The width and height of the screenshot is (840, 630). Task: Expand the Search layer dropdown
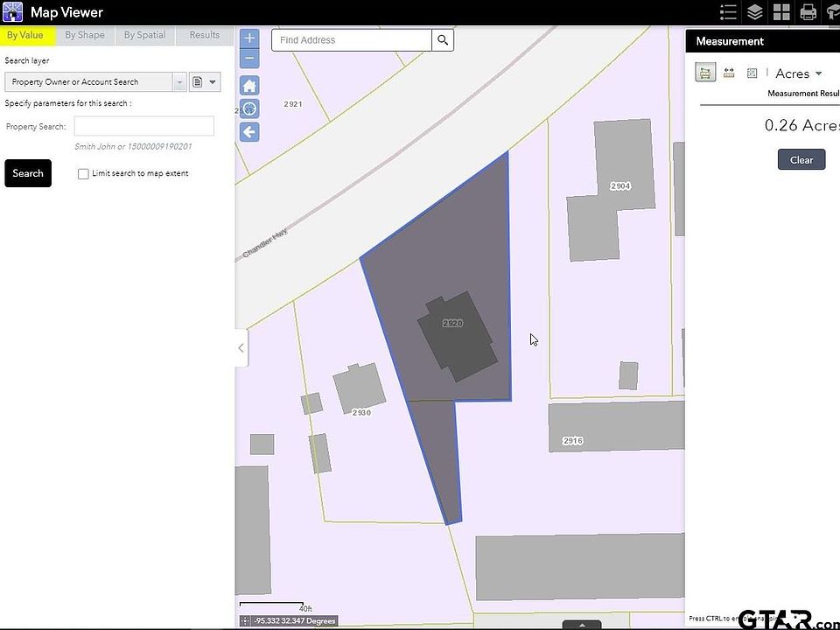[179, 82]
